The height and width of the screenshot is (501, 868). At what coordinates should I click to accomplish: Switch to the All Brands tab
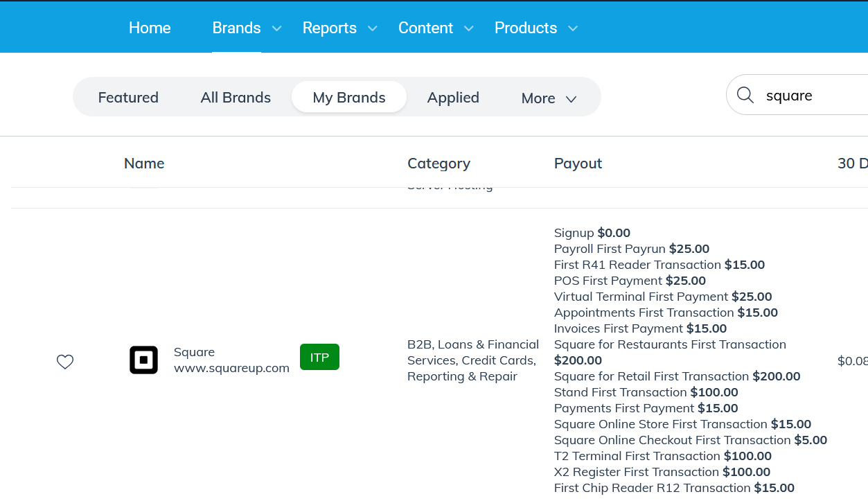pyautogui.click(x=236, y=98)
